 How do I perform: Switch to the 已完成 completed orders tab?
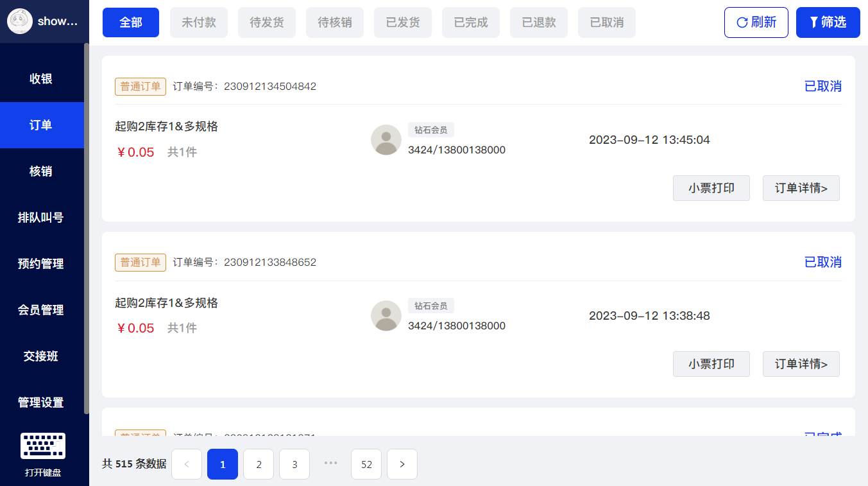tap(470, 22)
